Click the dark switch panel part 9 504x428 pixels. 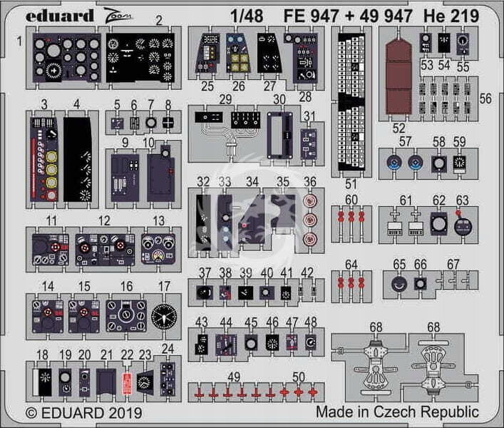pyautogui.click(x=125, y=178)
